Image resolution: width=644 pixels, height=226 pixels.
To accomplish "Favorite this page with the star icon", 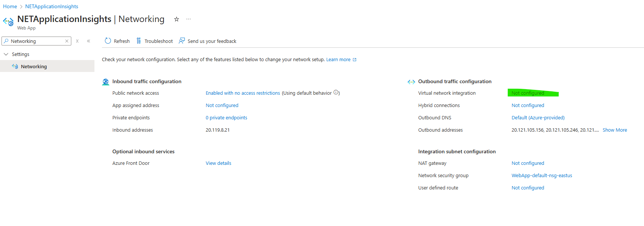I will point(177,19).
